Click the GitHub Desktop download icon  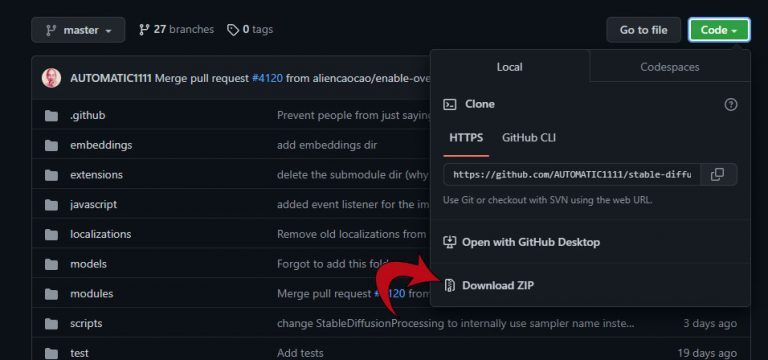pyautogui.click(x=449, y=242)
